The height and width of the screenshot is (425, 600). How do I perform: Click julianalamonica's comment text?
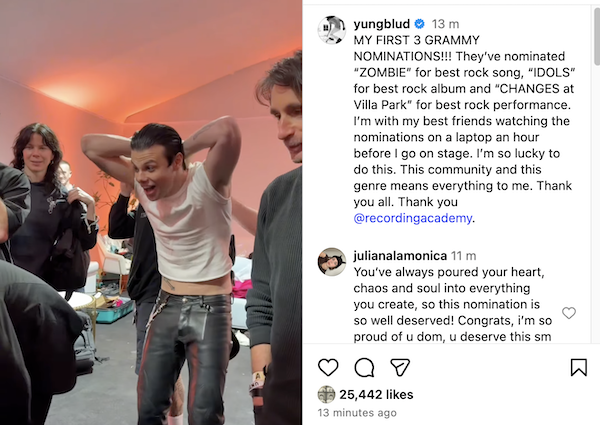(453, 304)
